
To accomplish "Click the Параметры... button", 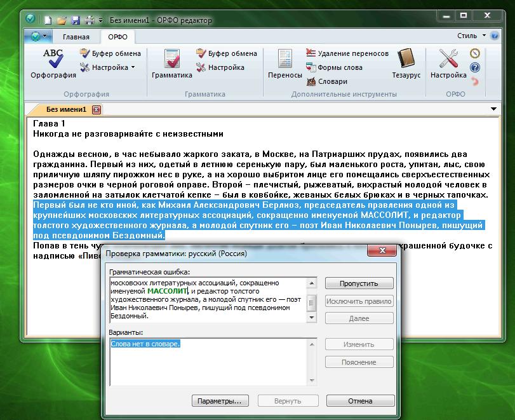I will (x=219, y=401).
